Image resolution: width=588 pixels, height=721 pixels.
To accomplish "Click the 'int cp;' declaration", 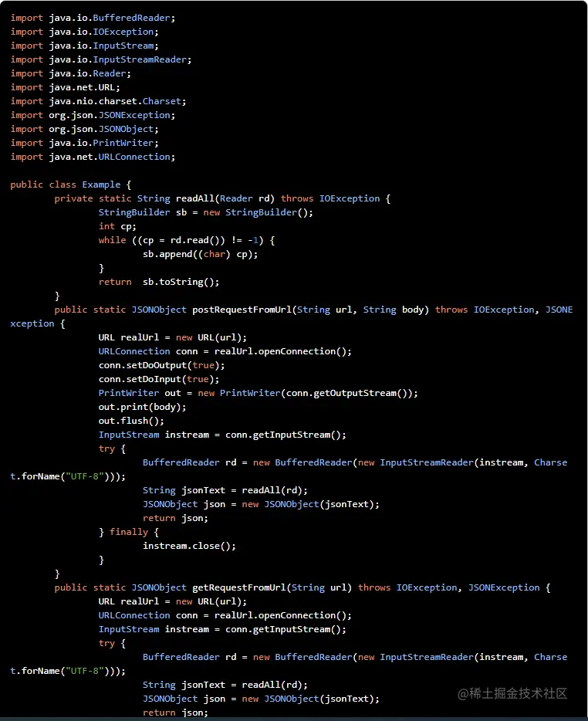I will [x=118, y=226].
